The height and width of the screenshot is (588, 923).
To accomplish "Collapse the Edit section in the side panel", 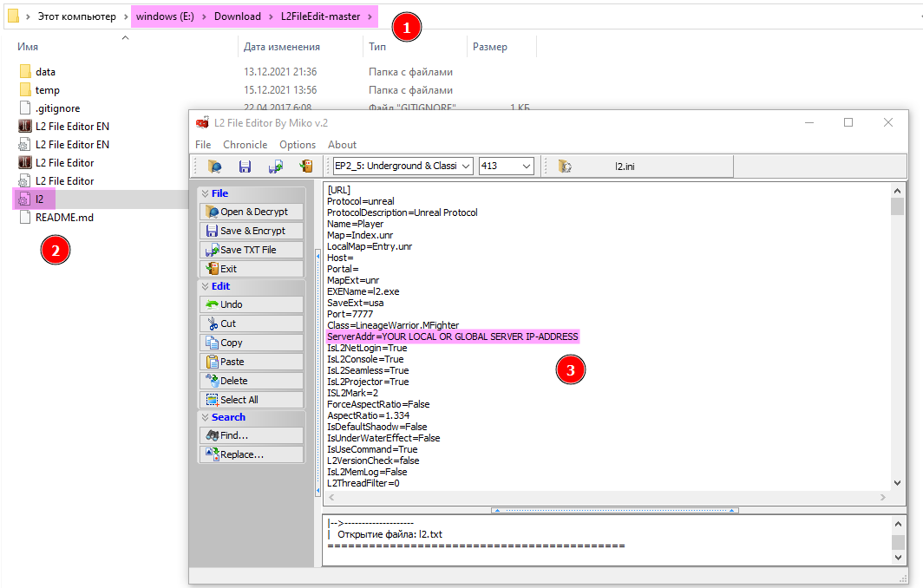I will [205, 286].
